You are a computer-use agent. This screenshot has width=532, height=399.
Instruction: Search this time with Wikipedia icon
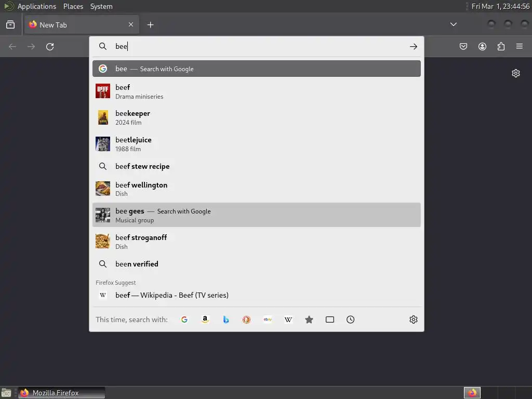[x=288, y=320]
